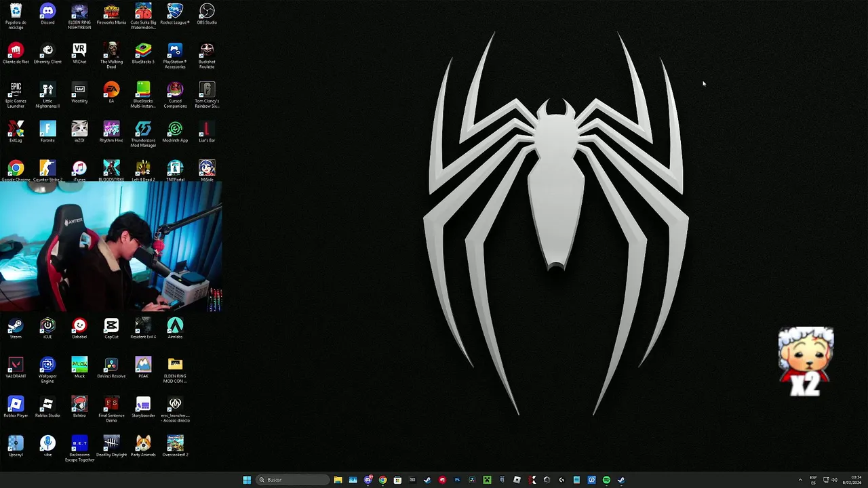The width and height of the screenshot is (868, 488).
Task: Open the ESP language switcher
Action: click(813, 480)
